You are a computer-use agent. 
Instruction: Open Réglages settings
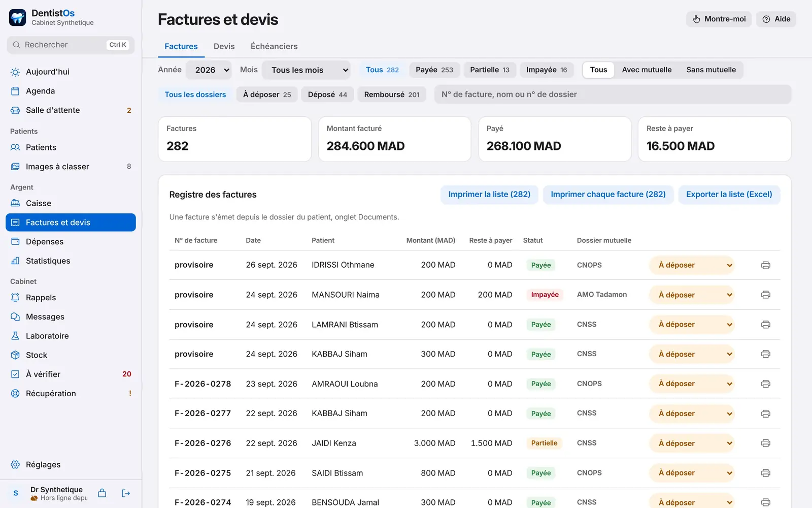[x=71, y=465]
